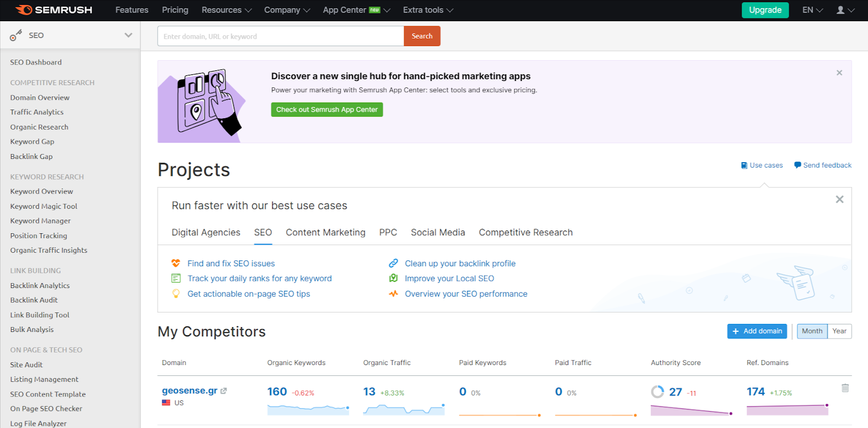Expand the SEO toolkit selector chevron
Viewport: 868px width, 428px height.
128,35
